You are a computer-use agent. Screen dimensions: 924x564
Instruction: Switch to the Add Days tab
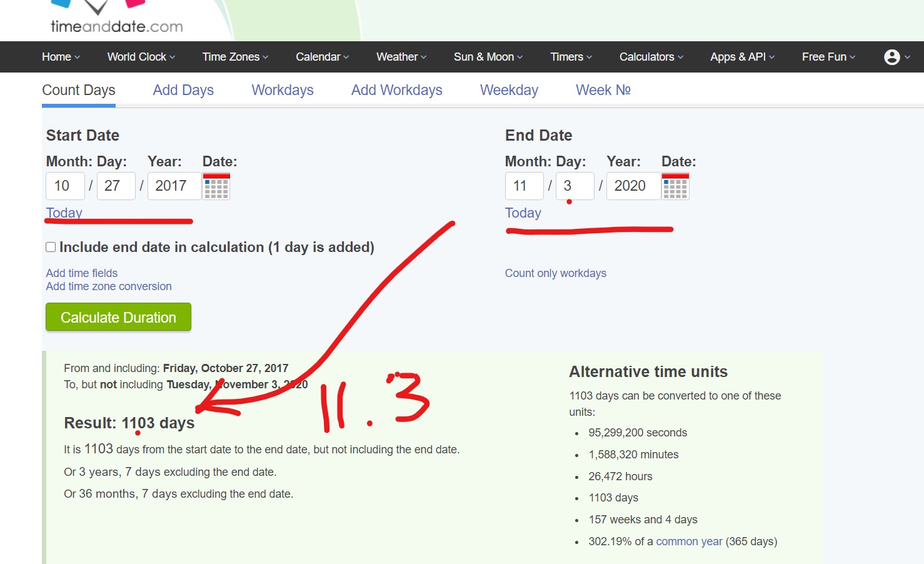[183, 90]
